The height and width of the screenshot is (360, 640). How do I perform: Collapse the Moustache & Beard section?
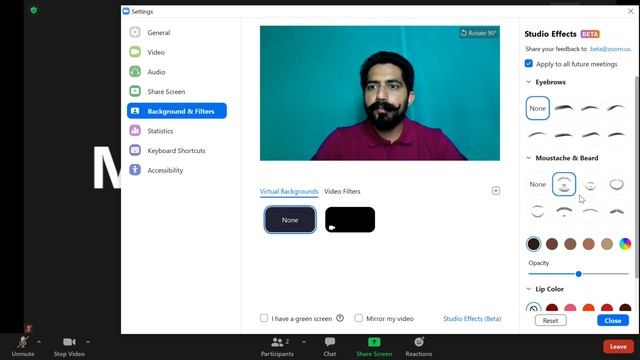pos(529,158)
